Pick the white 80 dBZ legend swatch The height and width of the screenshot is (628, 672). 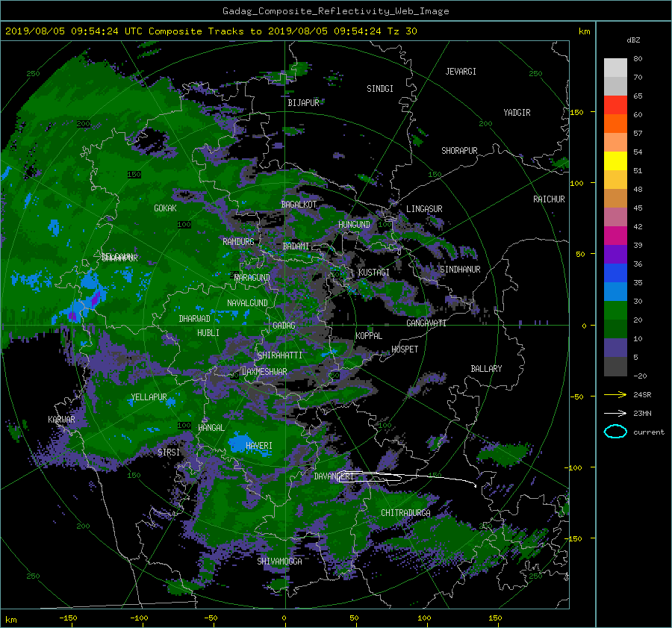(615, 68)
